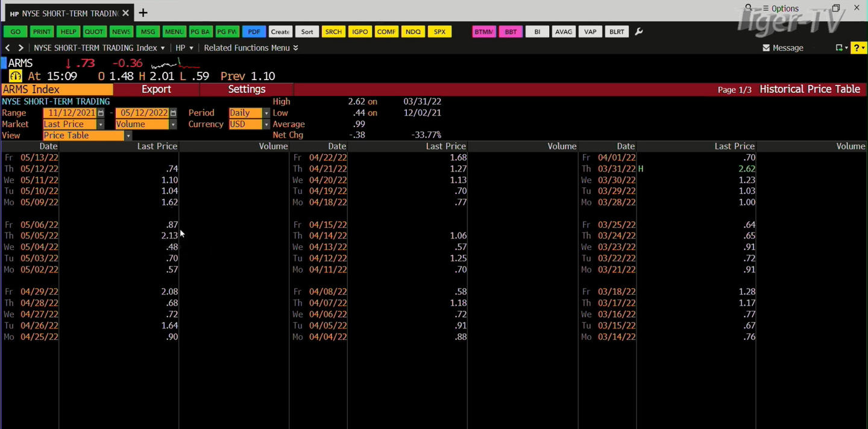
Task: Click the Create toolbar button
Action: tap(280, 31)
